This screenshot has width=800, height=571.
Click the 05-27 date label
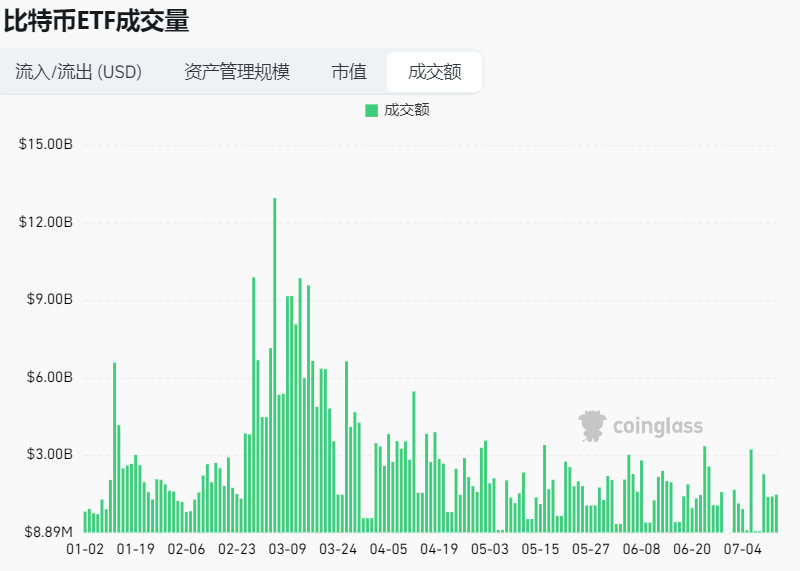591,549
